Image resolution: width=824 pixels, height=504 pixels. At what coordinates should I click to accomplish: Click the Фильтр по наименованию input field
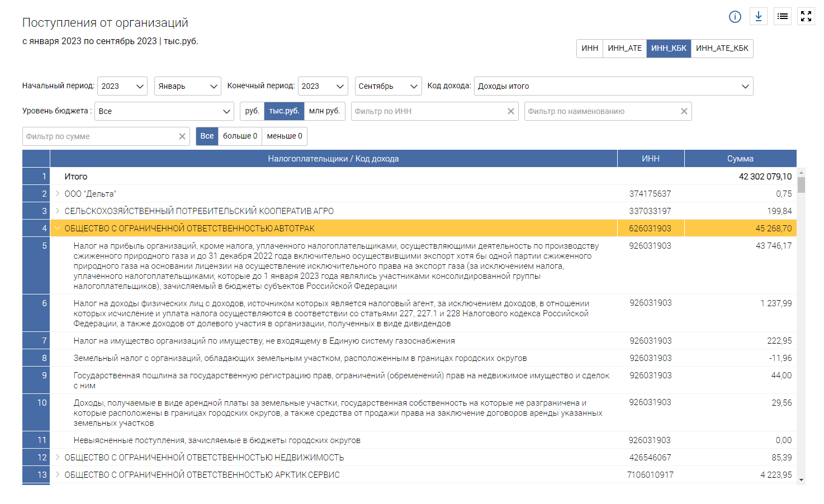click(x=601, y=111)
